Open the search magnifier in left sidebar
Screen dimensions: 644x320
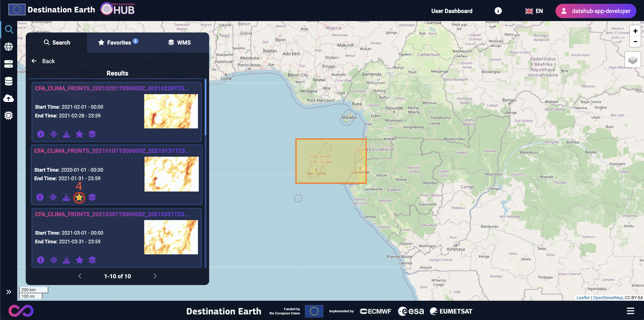pyautogui.click(x=9, y=30)
